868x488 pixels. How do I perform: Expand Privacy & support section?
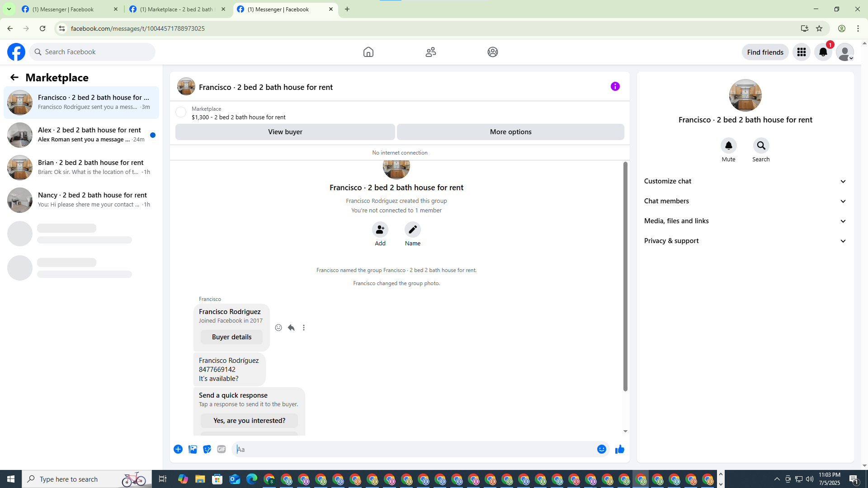pos(745,241)
